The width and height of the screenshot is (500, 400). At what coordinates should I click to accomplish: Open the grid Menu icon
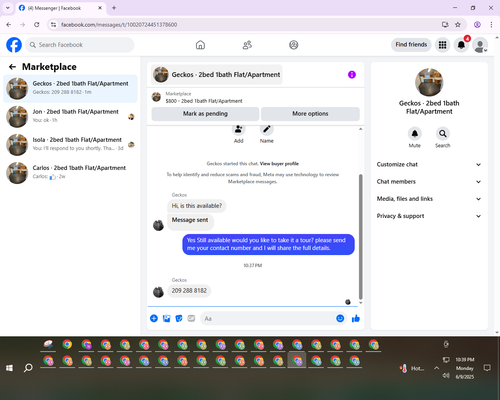442,45
